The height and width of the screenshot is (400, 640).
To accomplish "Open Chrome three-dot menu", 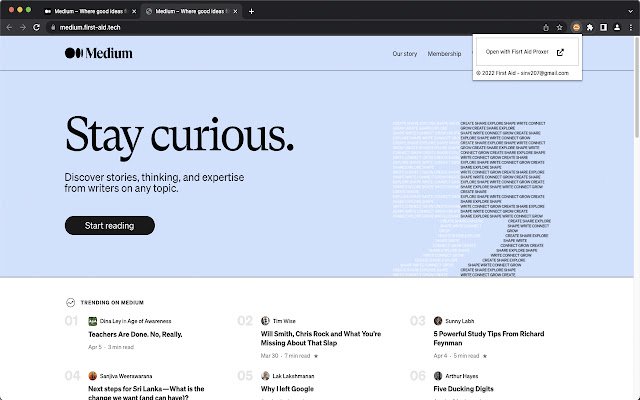I will [x=631, y=27].
